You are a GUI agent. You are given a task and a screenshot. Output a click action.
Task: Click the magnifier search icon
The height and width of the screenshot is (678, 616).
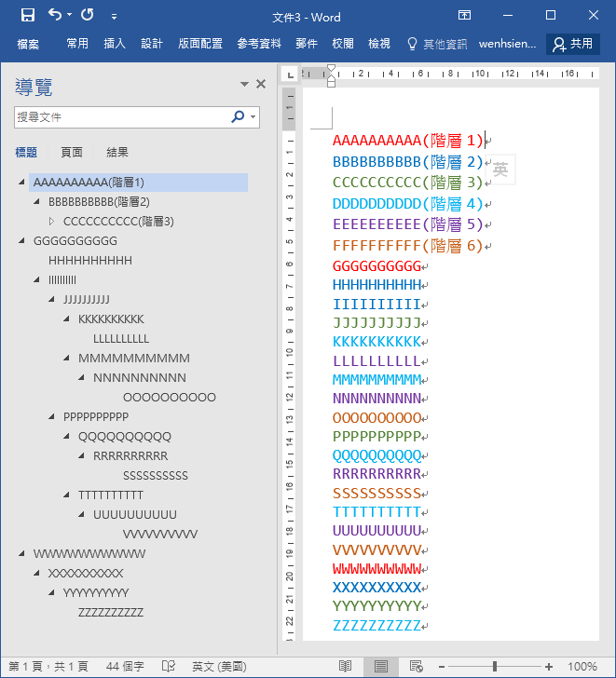(x=238, y=116)
